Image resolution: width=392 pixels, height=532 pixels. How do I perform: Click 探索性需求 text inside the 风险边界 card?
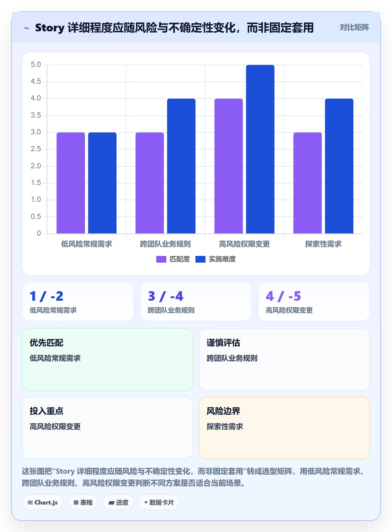225,426
